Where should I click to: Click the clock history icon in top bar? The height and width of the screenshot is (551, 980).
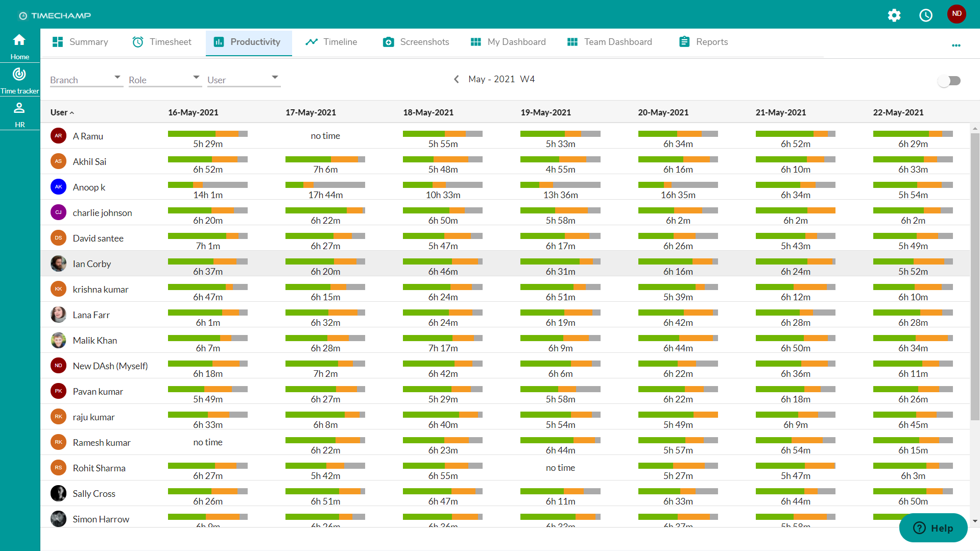926,15
